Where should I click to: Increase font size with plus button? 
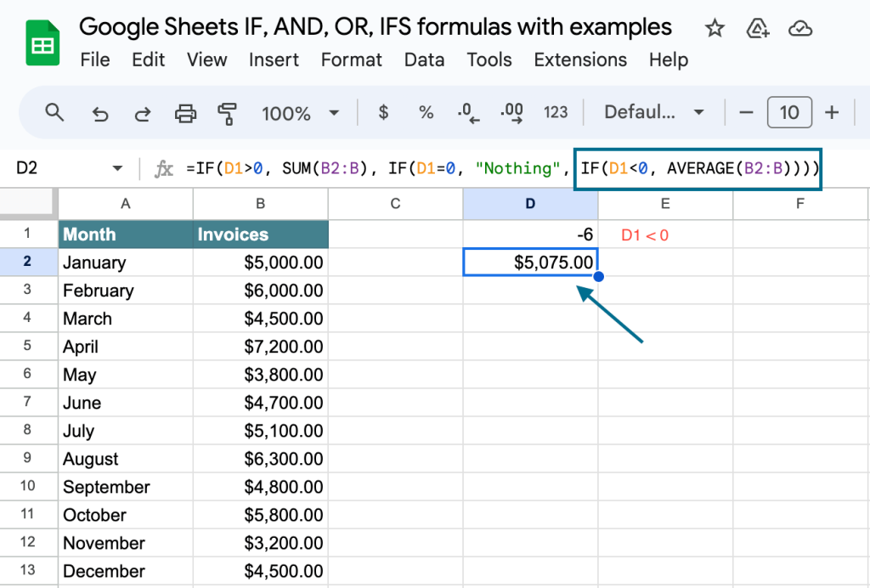click(x=831, y=113)
